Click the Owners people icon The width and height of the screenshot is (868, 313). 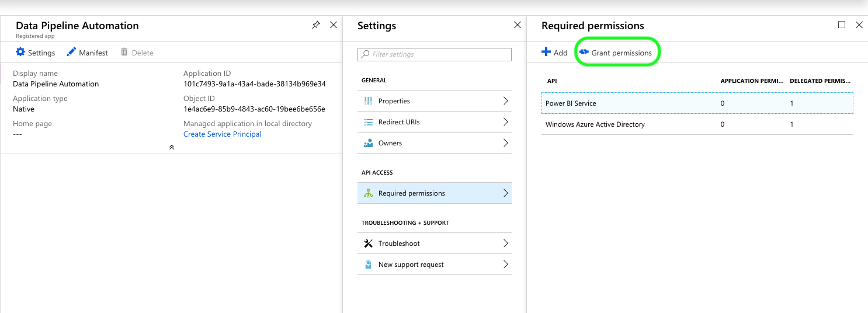[x=369, y=143]
